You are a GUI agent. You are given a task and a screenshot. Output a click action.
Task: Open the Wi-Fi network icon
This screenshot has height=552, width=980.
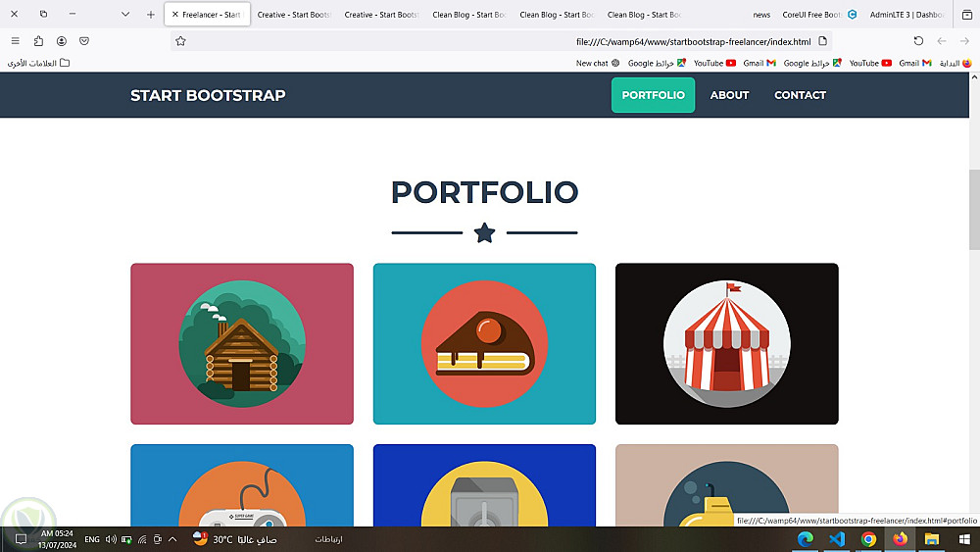142,539
